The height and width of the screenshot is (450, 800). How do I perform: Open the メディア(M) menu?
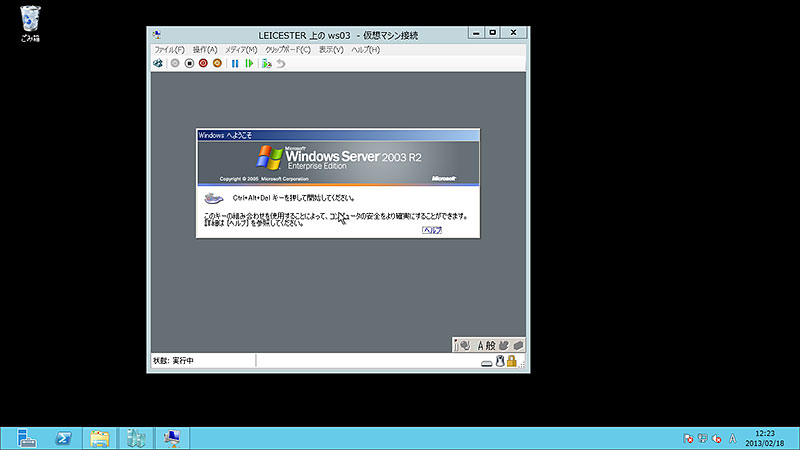[x=241, y=49]
